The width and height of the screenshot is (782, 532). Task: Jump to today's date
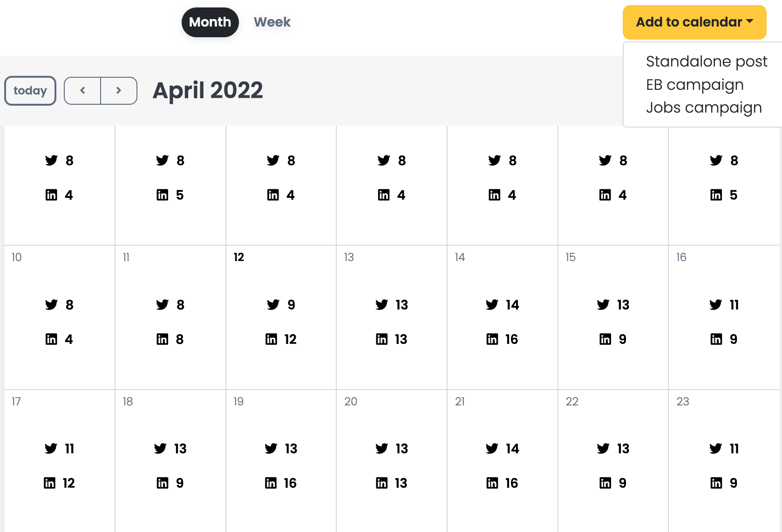30,91
